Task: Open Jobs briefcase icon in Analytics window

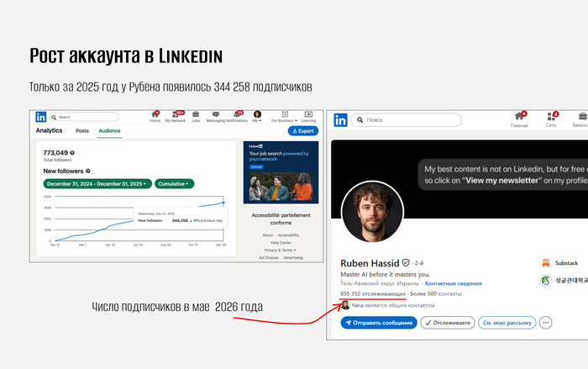Action: click(x=196, y=116)
